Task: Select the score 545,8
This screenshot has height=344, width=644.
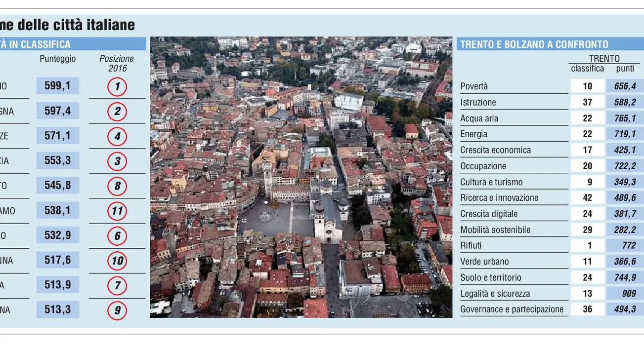Action: 58,186
